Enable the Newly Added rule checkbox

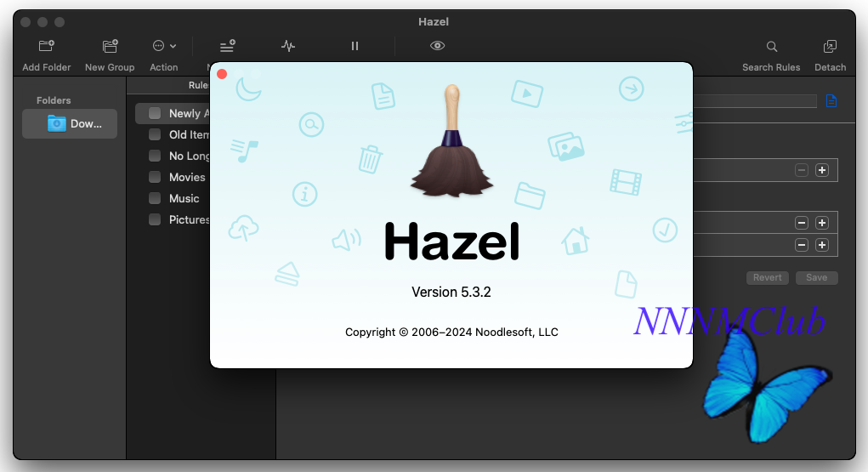155,114
